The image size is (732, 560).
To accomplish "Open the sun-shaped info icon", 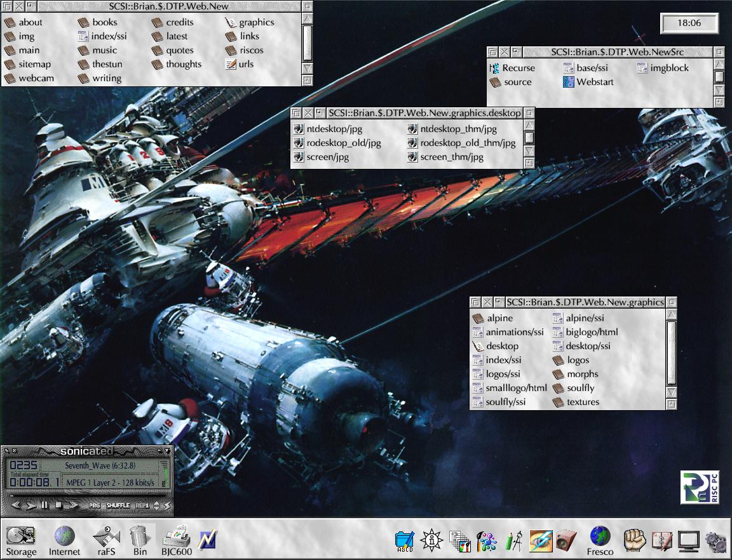I will pyautogui.click(x=431, y=540).
